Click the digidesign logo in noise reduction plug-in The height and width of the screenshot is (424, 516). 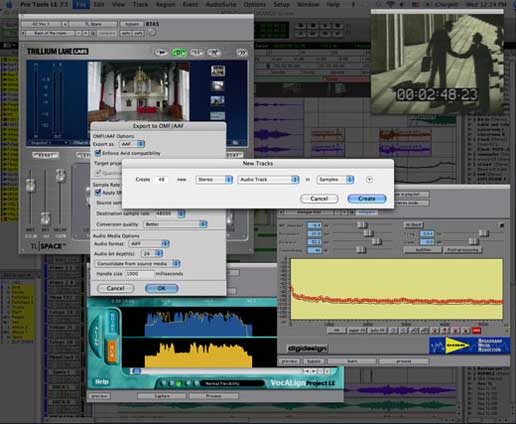pyautogui.click(x=307, y=349)
